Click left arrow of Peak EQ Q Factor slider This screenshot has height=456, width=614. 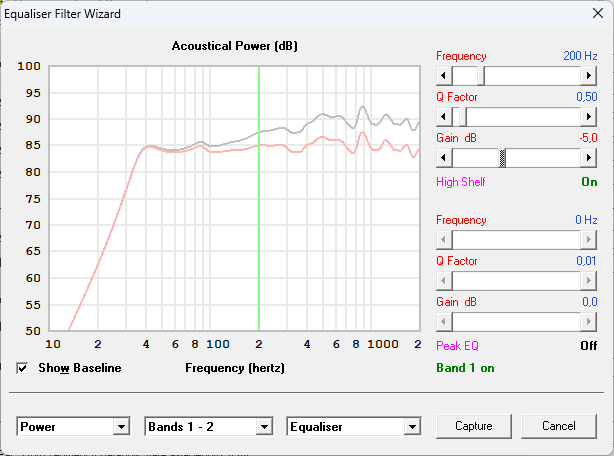(x=444, y=281)
